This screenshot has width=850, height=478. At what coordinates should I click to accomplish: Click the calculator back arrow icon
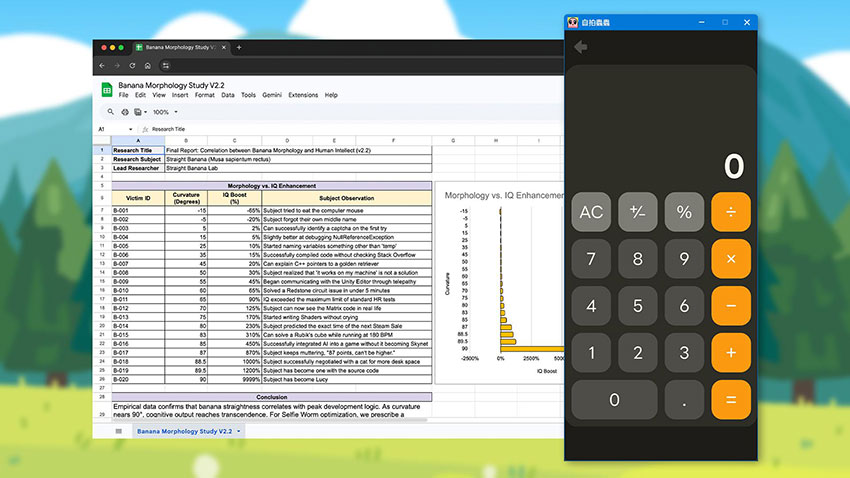tap(581, 47)
